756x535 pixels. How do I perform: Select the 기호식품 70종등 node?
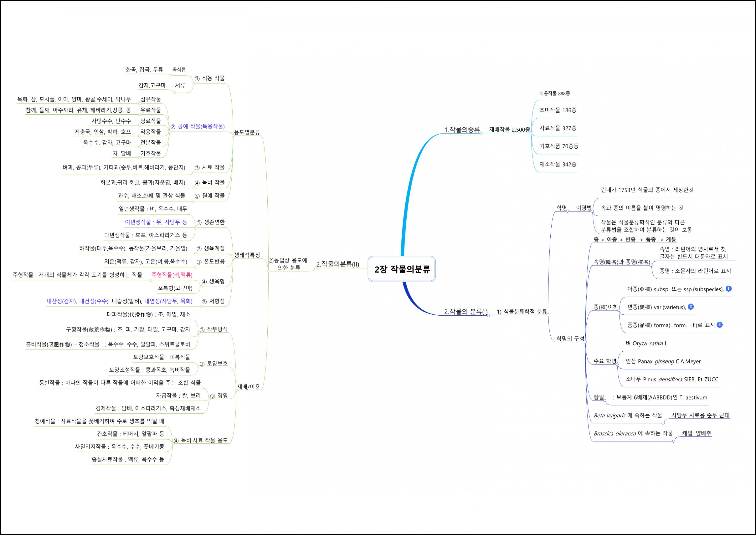pos(559,146)
